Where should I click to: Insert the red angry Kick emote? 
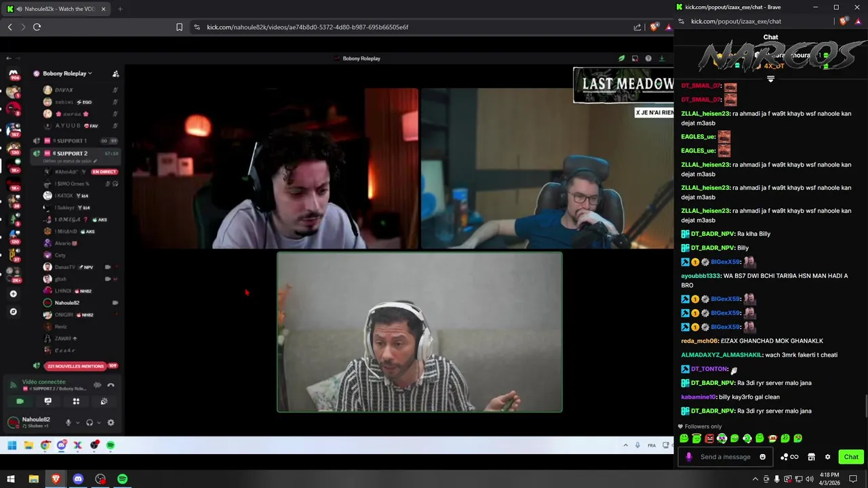[709, 439]
